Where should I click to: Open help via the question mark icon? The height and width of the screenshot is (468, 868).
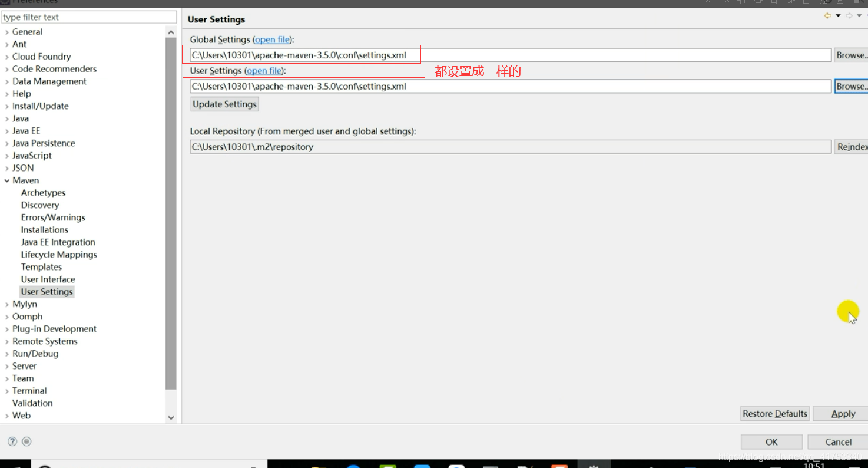(12, 441)
